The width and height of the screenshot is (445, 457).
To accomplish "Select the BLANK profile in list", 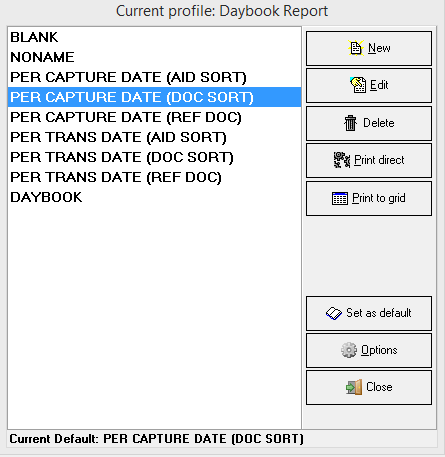I will 154,37.
